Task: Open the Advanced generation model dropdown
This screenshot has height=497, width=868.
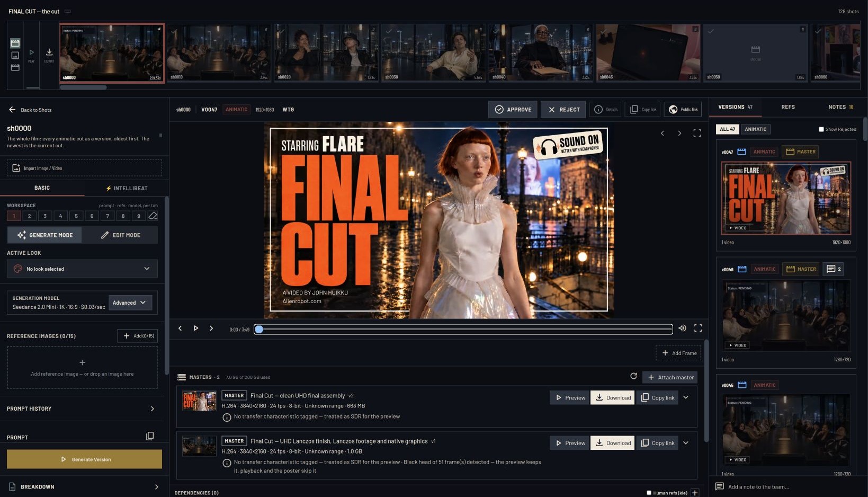Action: (x=130, y=303)
